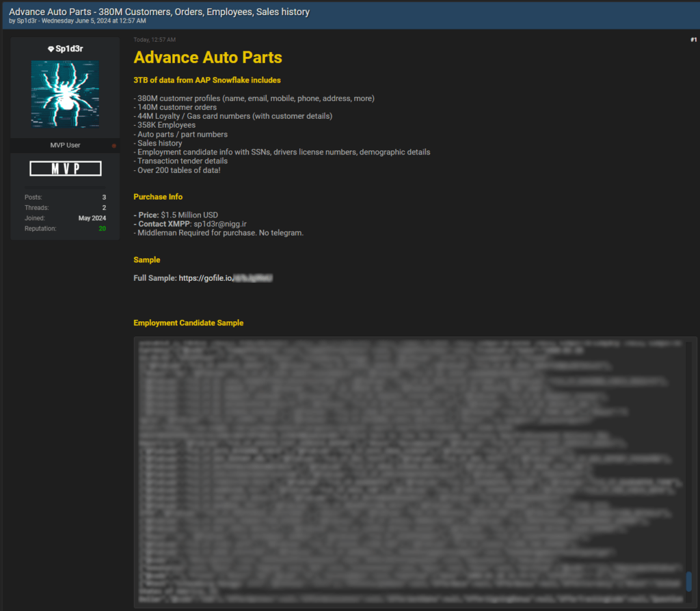Click the XMPP contact address sp1d3r@nigg.ir
This screenshot has width=700, height=611.
coord(220,224)
